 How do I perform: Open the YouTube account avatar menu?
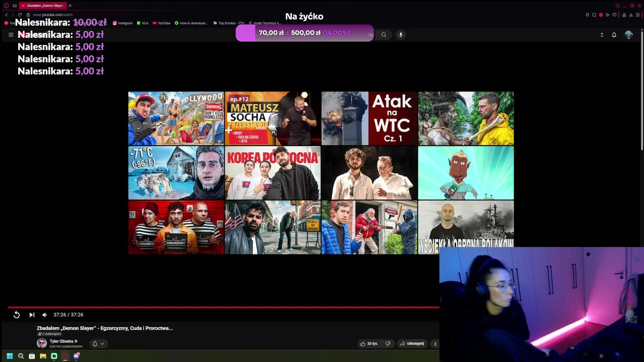tap(629, 35)
